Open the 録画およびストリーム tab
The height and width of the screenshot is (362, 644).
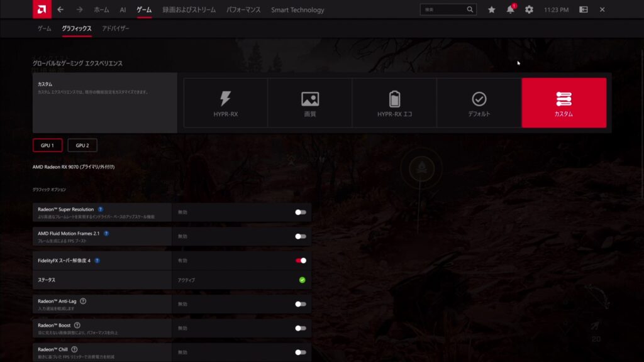[x=189, y=10]
